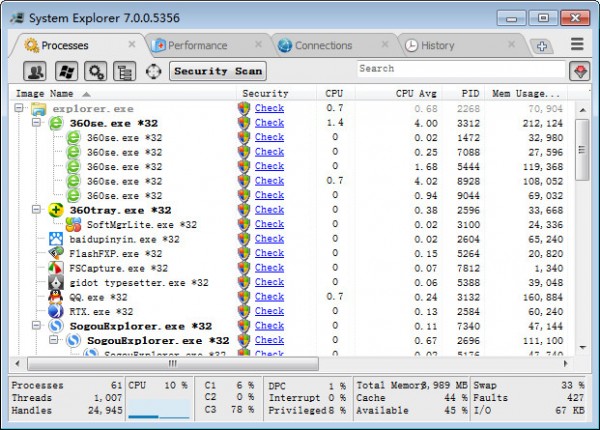Click the security shield icon for QQ.exe
600x430 pixels.
[244, 297]
